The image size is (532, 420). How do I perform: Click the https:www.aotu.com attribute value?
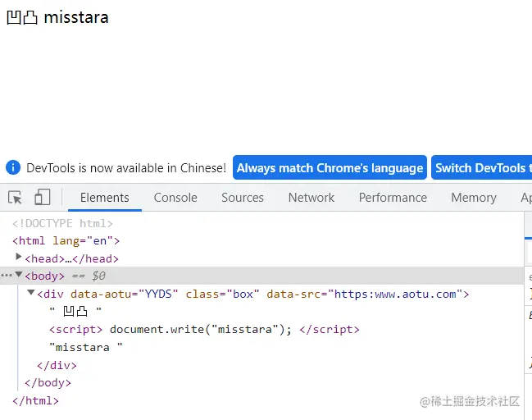click(395, 294)
